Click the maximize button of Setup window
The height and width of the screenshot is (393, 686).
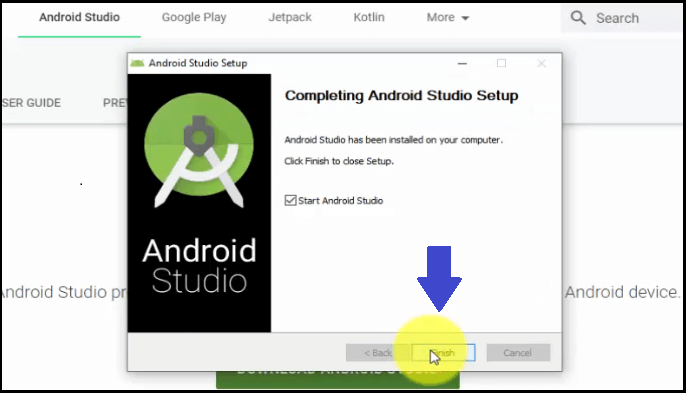click(x=501, y=63)
